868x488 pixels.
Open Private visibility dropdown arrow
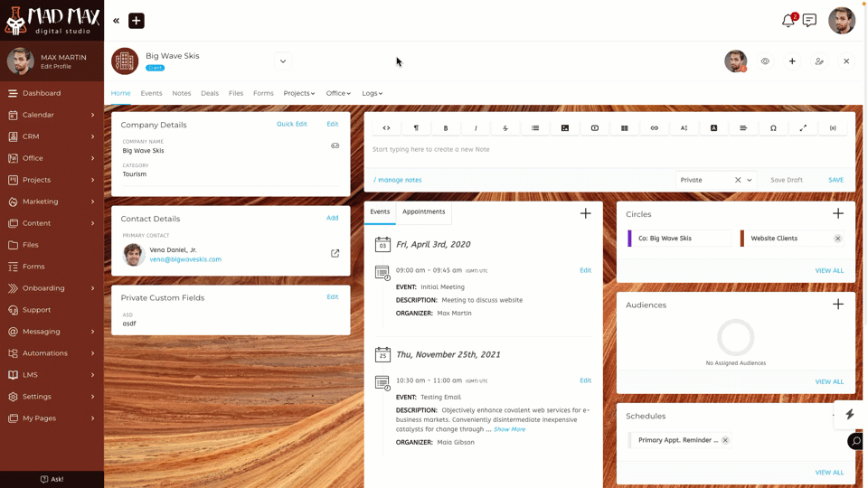pyautogui.click(x=750, y=180)
